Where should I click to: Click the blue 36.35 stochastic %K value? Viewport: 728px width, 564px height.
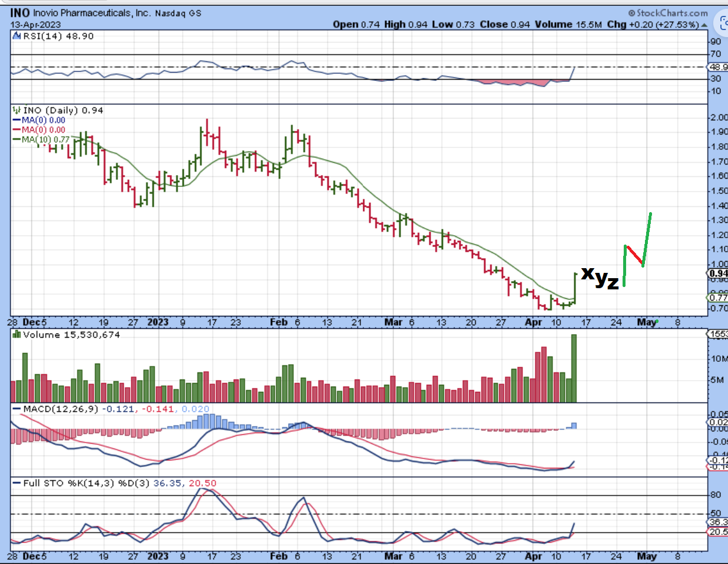tap(168, 483)
